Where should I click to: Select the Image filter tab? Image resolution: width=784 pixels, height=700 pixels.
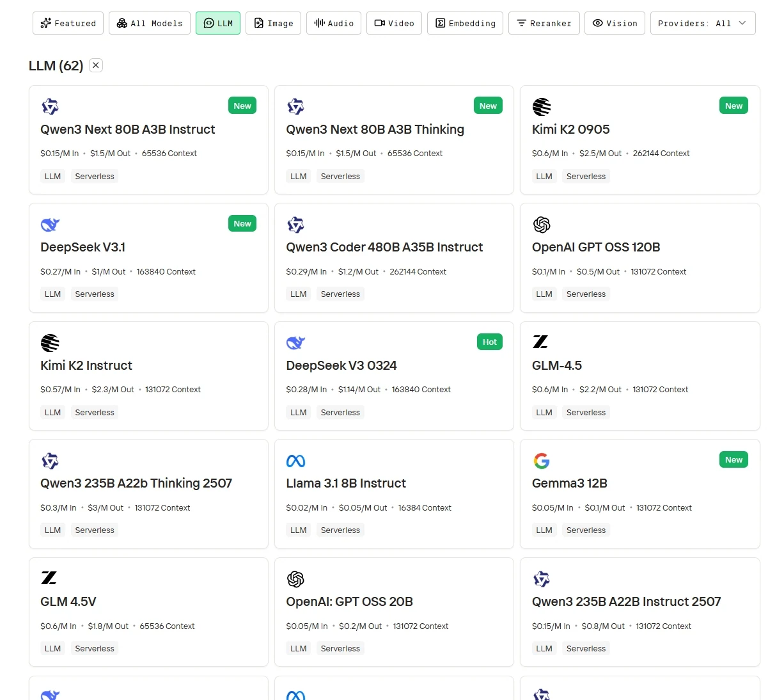[x=273, y=23]
